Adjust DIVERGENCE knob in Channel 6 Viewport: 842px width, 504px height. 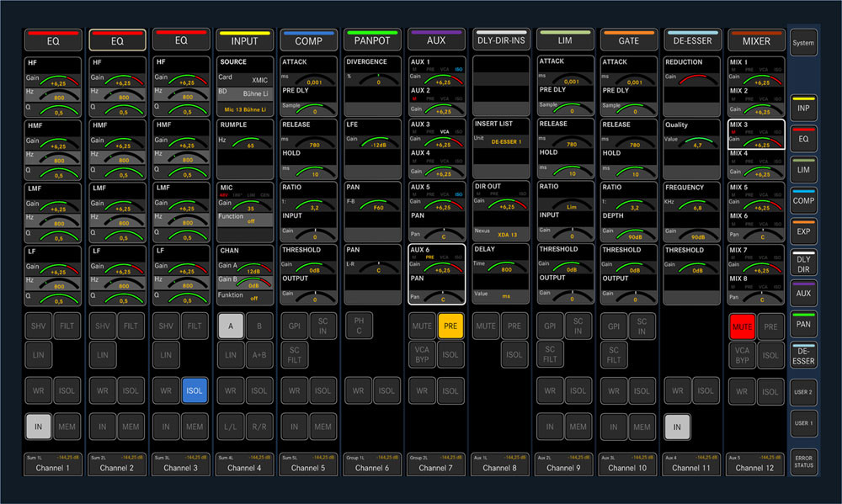point(379,79)
